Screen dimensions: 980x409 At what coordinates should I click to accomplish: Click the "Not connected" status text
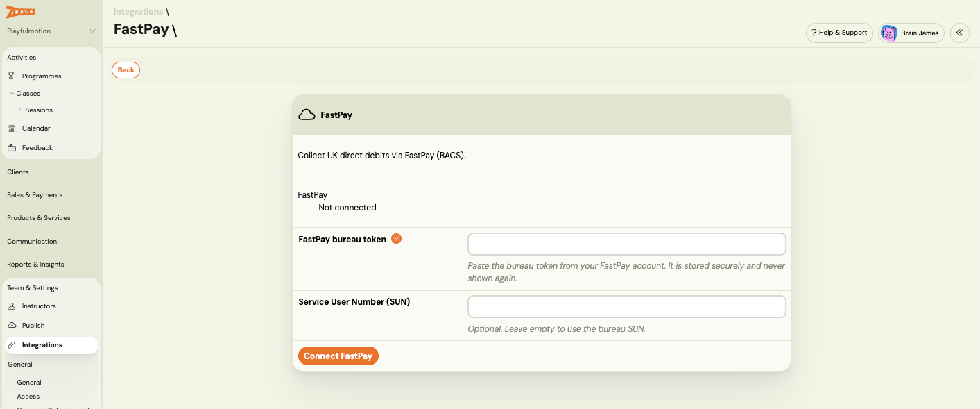coord(347,208)
